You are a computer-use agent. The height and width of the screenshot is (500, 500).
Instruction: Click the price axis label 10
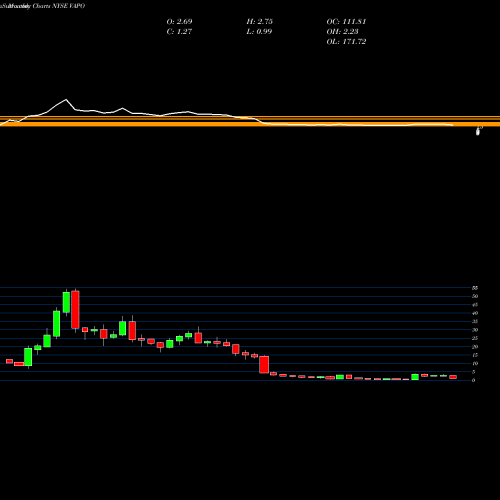coord(475,363)
